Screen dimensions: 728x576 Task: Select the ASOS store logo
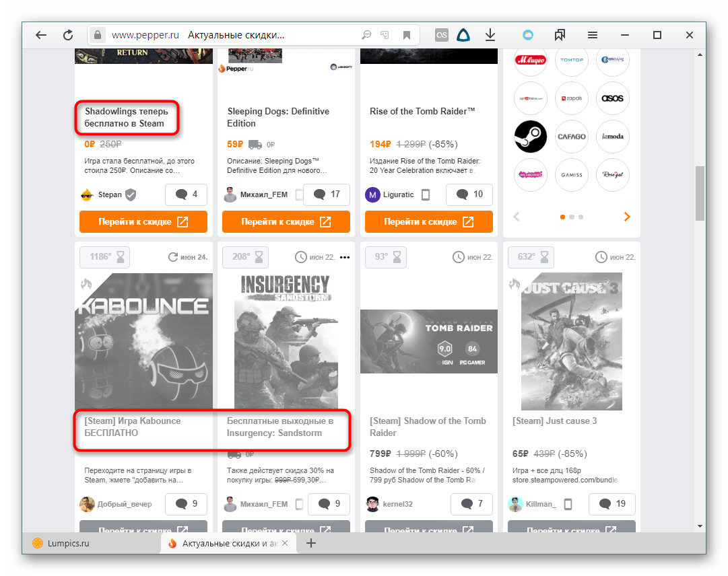click(612, 98)
